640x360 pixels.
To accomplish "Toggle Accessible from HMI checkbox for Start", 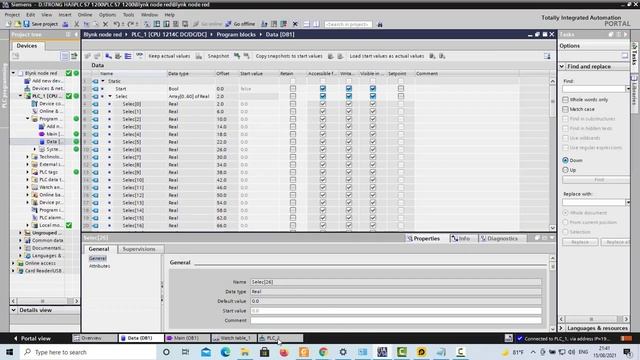I will pyautogui.click(x=323, y=89).
